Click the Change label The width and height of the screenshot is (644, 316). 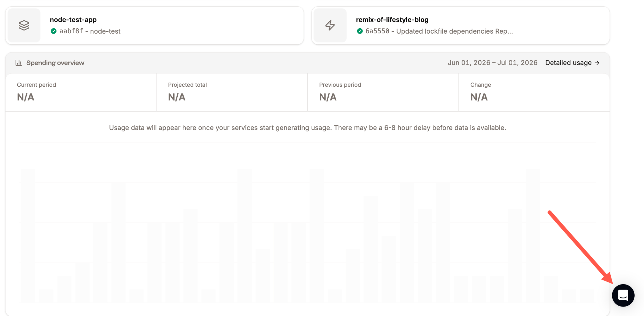coord(480,85)
